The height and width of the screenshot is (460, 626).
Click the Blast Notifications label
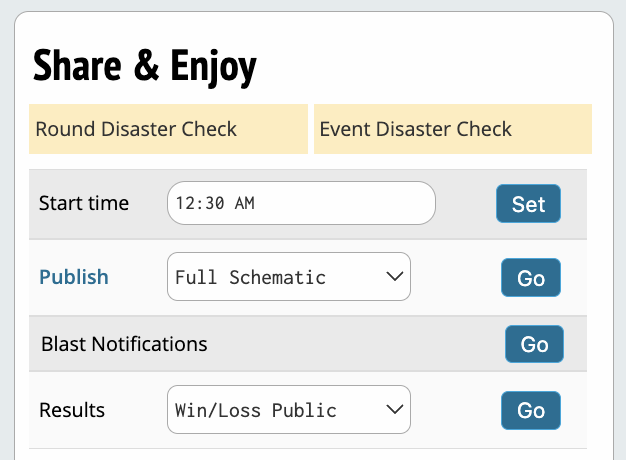click(x=124, y=344)
